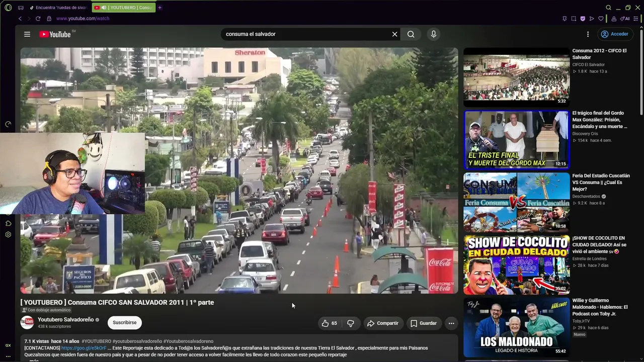The height and width of the screenshot is (362, 644).
Task: Open a new browser tab
Action: point(160,8)
